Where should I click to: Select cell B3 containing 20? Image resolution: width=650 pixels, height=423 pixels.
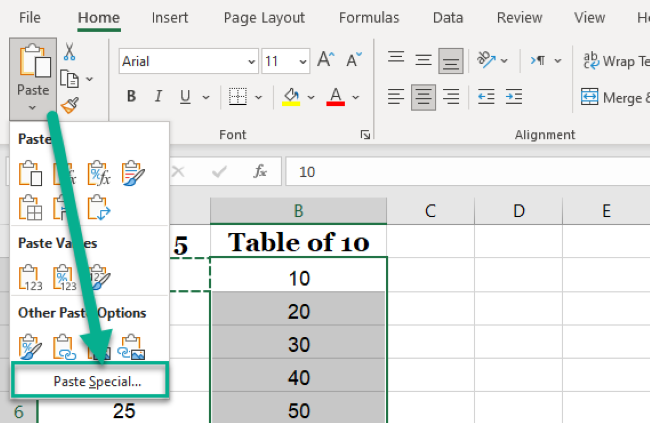298,311
